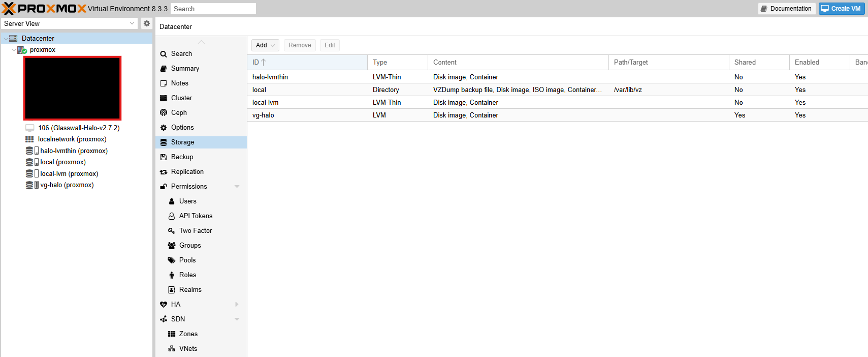The width and height of the screenshot is (868, 357).
Task: Click the Create VM button
Action: pos(841,9)
